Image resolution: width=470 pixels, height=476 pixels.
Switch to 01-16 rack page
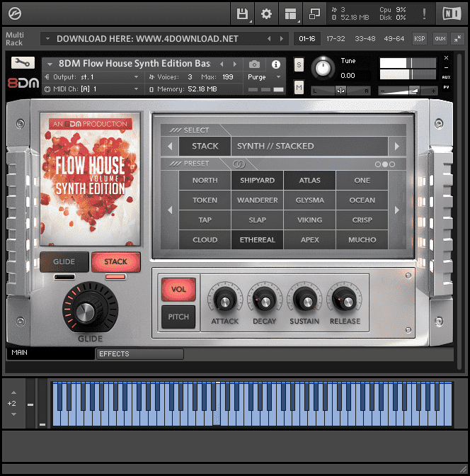click(x=307, y=39)
